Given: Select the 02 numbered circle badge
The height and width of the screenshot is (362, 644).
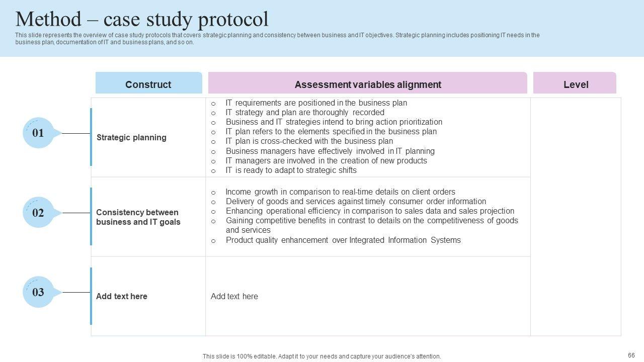Looking at the screenshot, I should [38, 213].
